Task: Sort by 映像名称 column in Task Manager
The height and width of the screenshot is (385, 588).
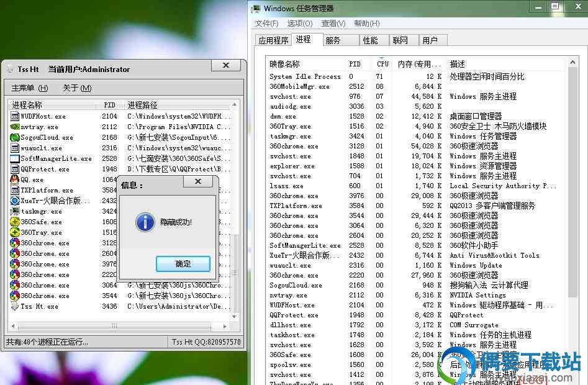Action: [x=305, y=64]
